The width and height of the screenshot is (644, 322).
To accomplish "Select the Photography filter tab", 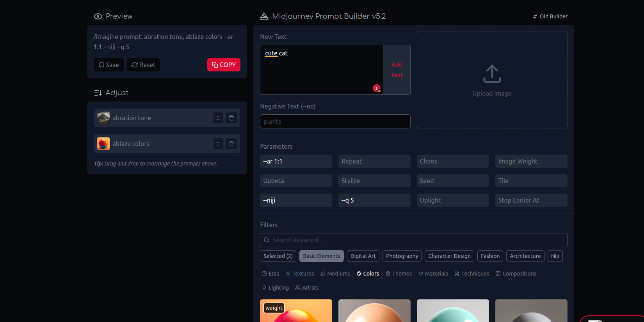I will [x=402, y=256].
